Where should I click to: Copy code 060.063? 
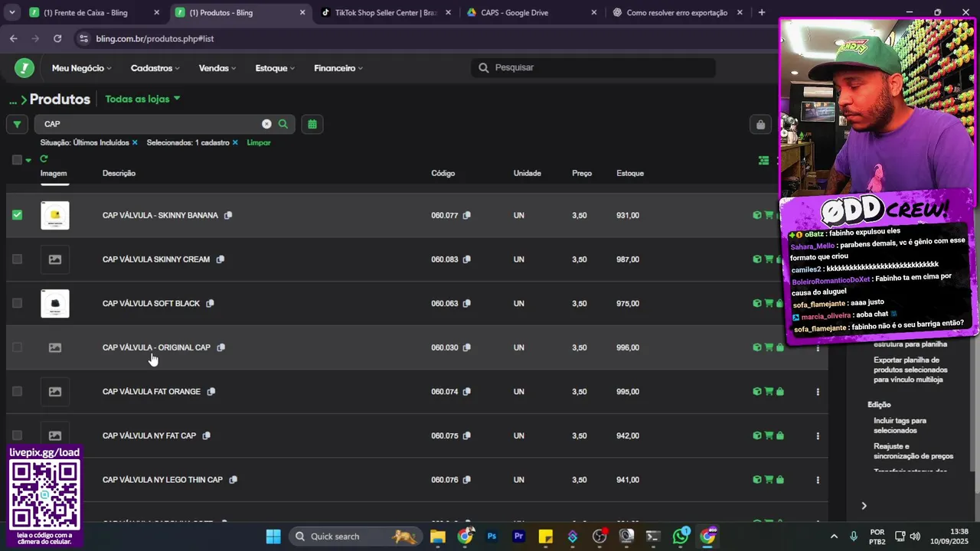tap(466, 303)
